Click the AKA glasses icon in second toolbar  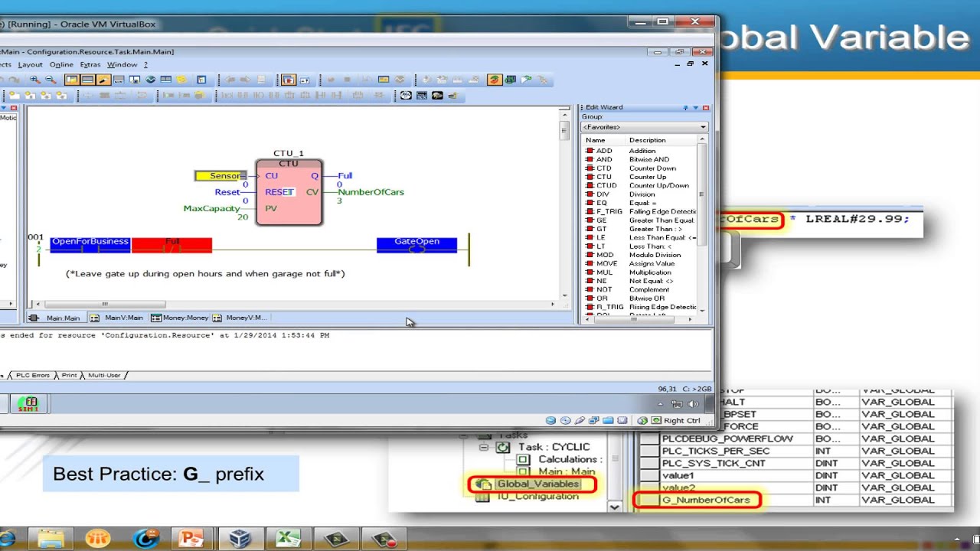tap(405, 96)
